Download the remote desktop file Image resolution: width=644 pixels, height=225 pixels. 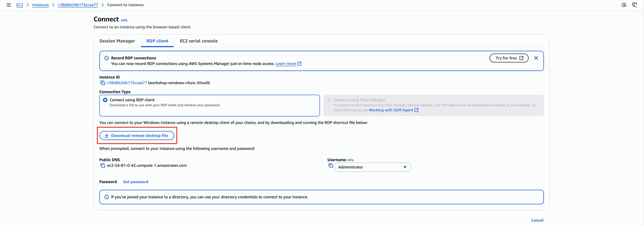click(x=137, y=136)
